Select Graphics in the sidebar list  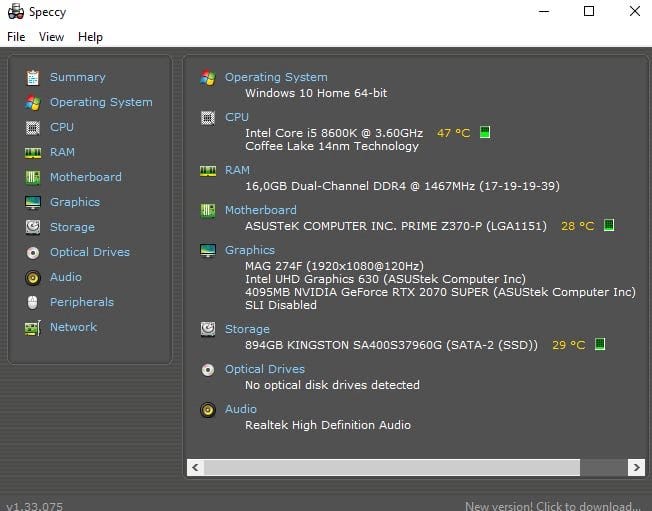coord(75,202)
